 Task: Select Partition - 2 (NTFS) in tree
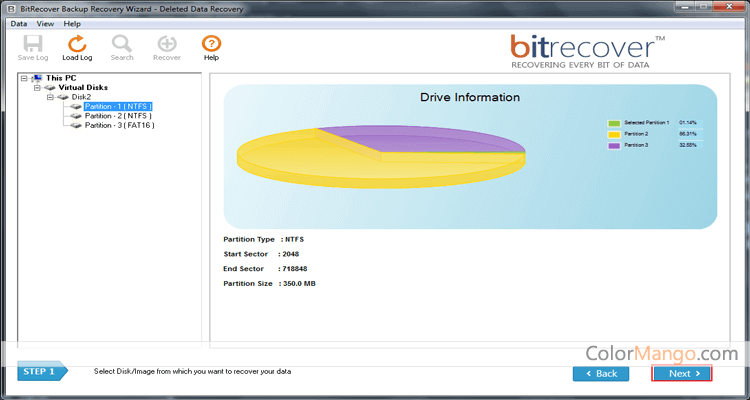(x=118, y=116)
